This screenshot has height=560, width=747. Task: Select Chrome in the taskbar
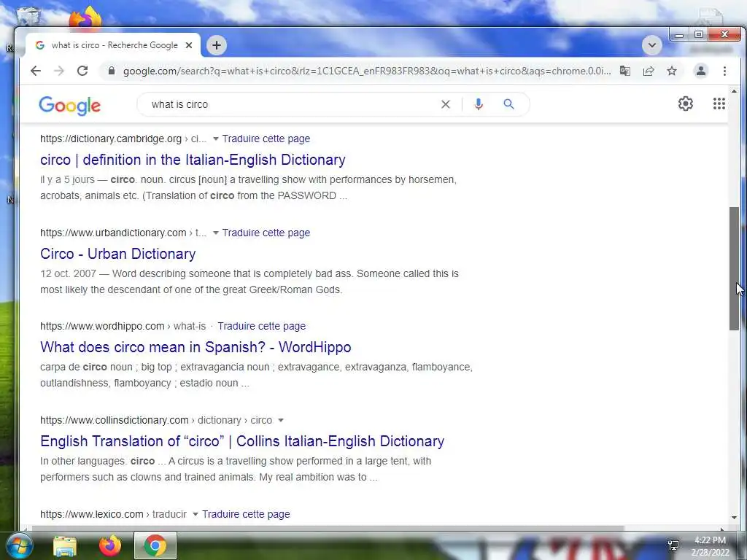click(x=155, y=545)
